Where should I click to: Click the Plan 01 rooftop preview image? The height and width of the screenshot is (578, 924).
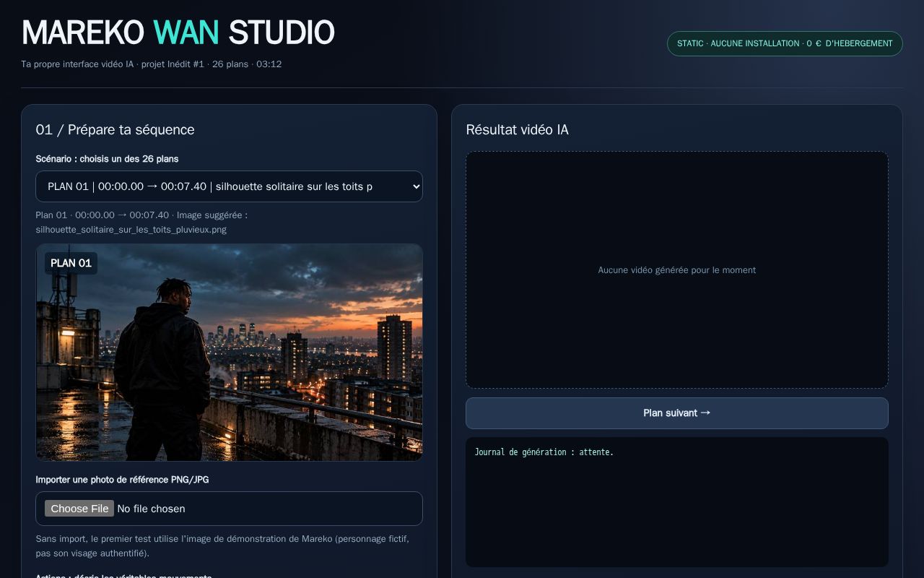click(x=229, y=353)
